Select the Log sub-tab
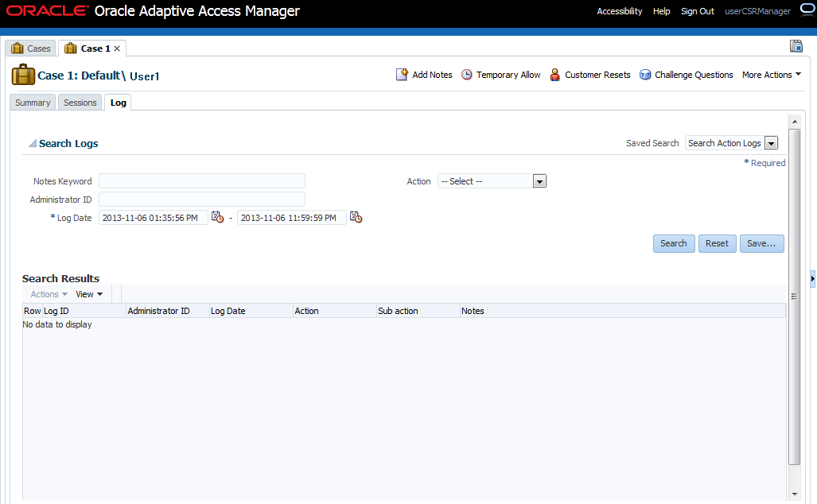Screen dimensions: 817x504 [119, 103]
